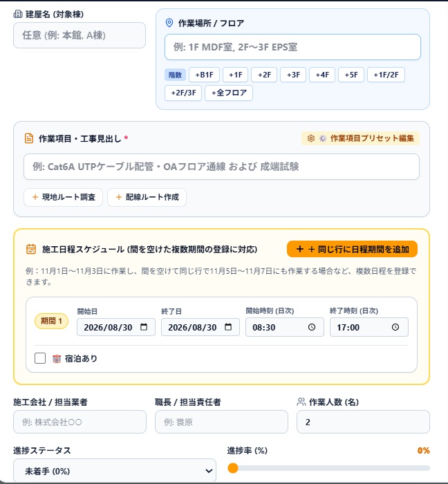
Task: Click the location pin icon for 作業場所
Action: coord(169,23)
